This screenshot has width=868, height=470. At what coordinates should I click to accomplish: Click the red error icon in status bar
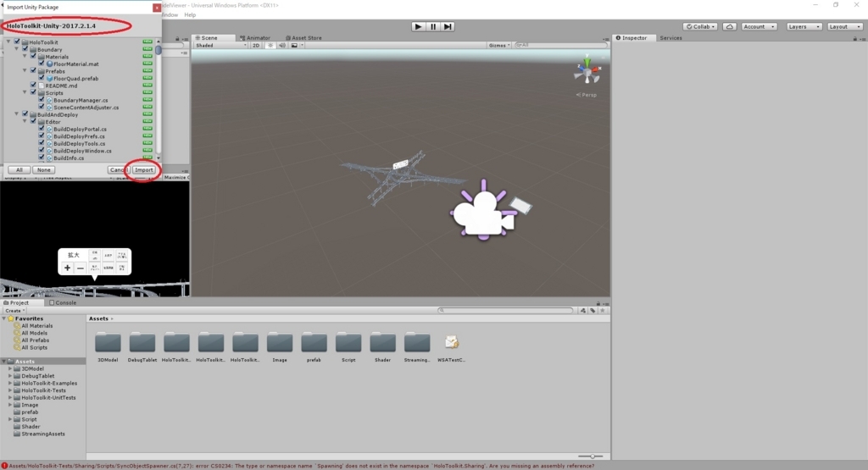4,466
